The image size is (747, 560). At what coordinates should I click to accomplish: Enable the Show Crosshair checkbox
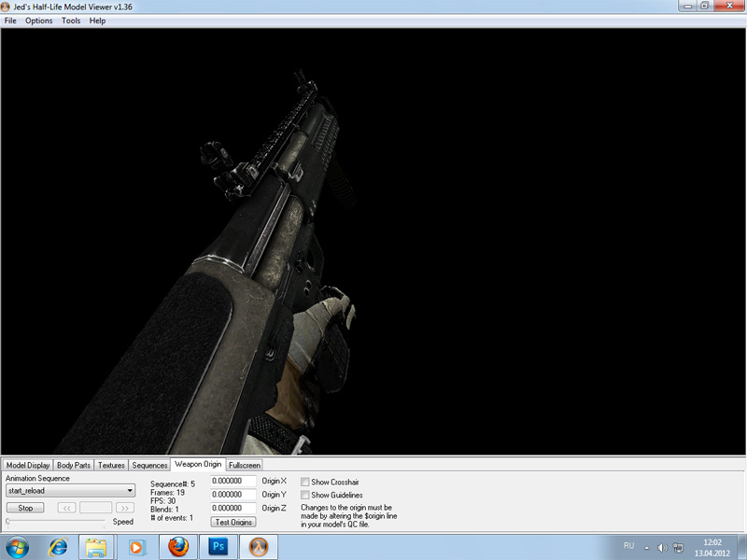point(305,482)
